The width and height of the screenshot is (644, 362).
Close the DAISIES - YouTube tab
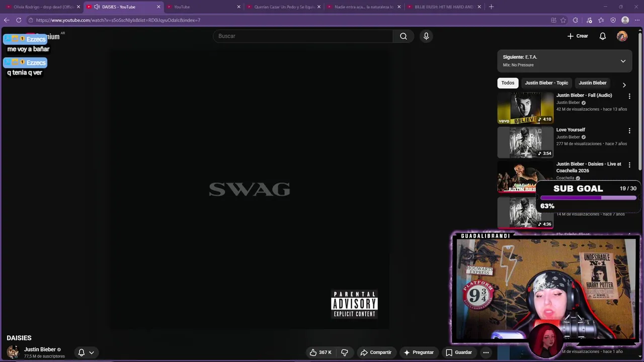pos(158,7)
